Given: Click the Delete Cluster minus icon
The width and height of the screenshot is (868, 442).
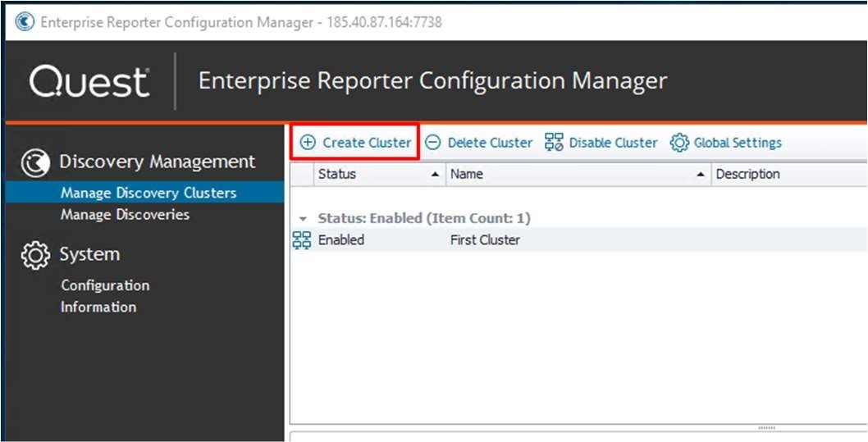Looking at the screenshot, I should pos(433,143).
